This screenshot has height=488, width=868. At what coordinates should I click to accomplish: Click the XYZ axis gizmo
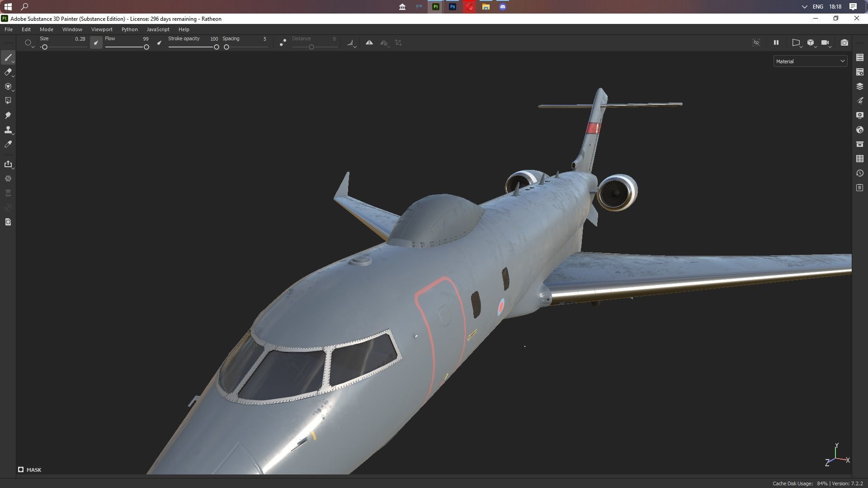[x=837, y=455]
